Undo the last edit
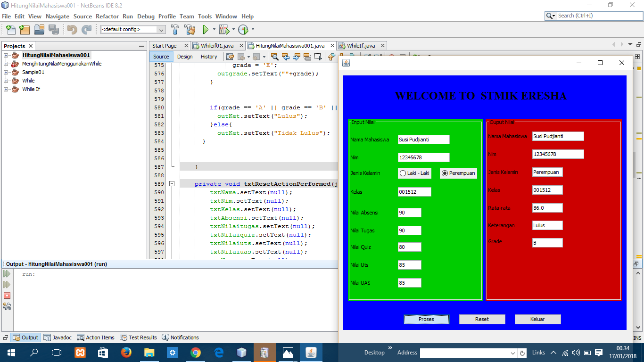The image size is (644, 362). (x=71, y=29)
